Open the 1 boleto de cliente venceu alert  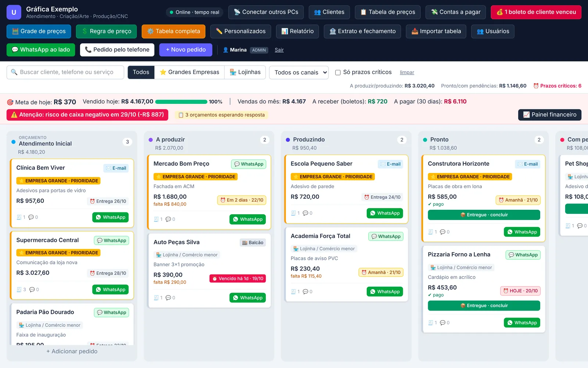click(x=536, y=12)
